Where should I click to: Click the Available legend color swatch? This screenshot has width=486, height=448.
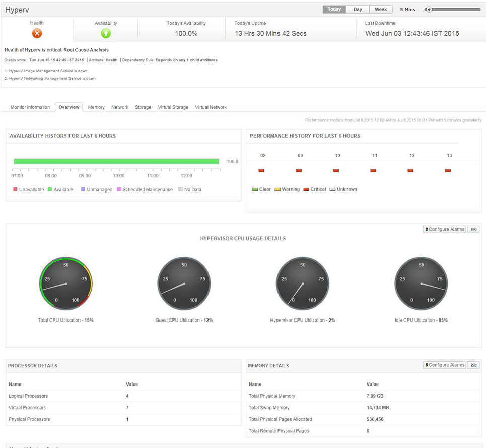coord(50,190)
